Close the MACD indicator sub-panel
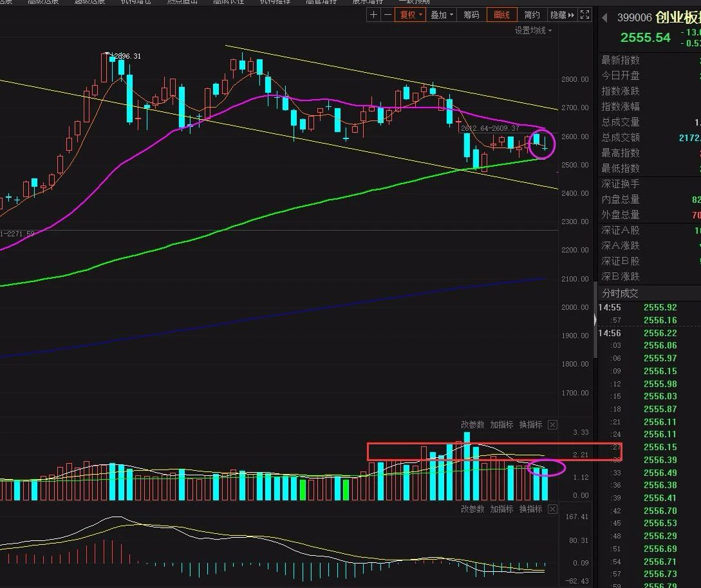Screen dimensions: 701x588 552,509
